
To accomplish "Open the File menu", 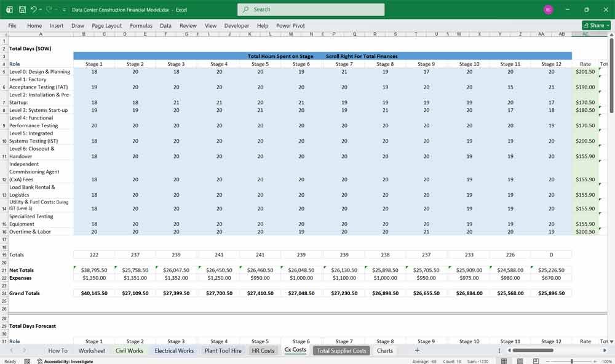I will (12, 25).
